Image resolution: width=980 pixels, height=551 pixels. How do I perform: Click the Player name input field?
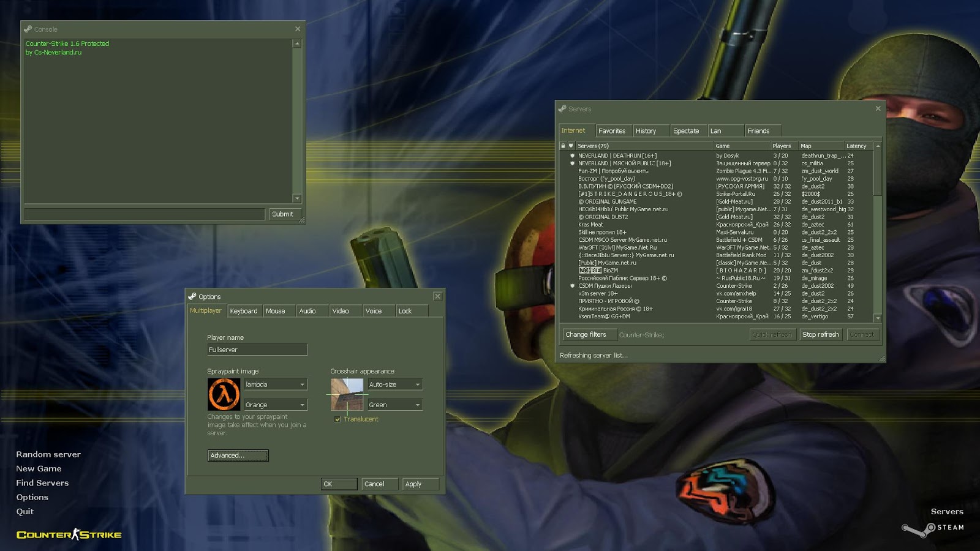click(257, 350)
